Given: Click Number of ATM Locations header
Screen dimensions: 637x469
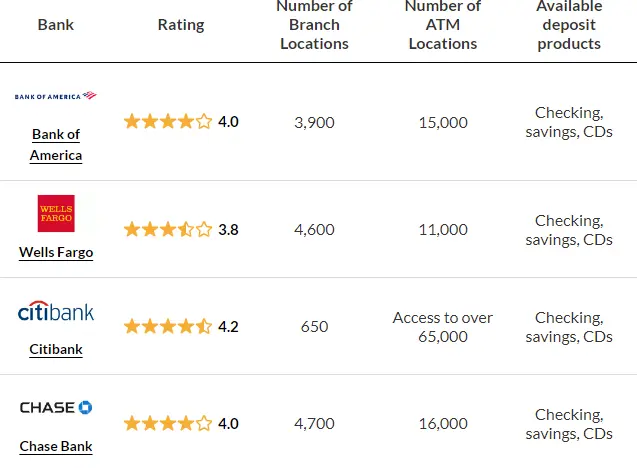Looking at the screenshot, I should click(x=443, y=25).
